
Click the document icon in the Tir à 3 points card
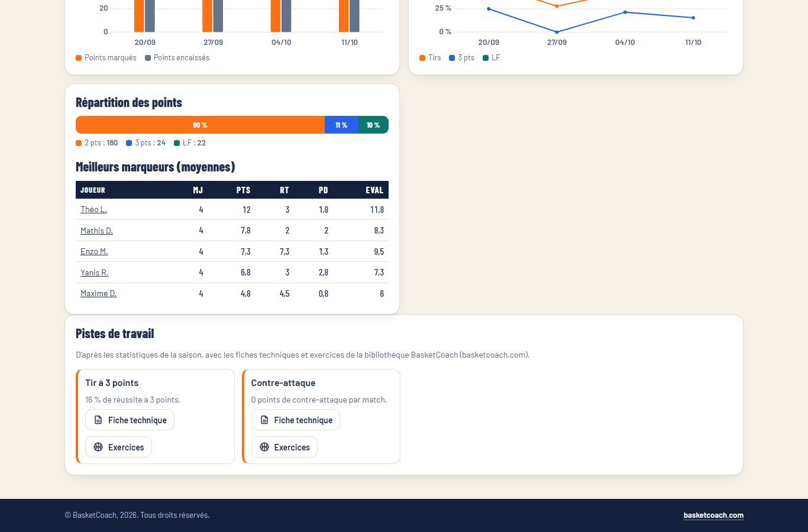click(98, 420)
